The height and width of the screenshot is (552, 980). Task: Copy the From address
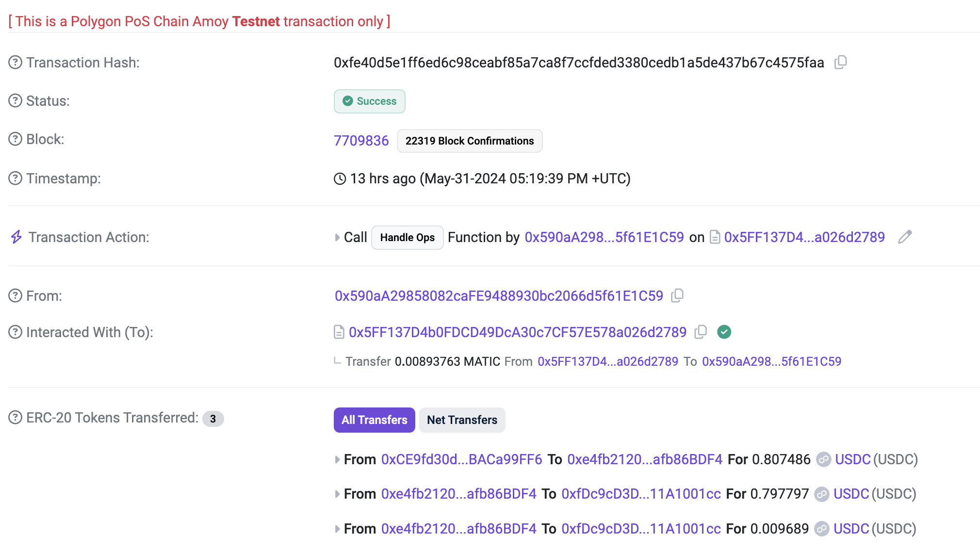click(677, 296)
